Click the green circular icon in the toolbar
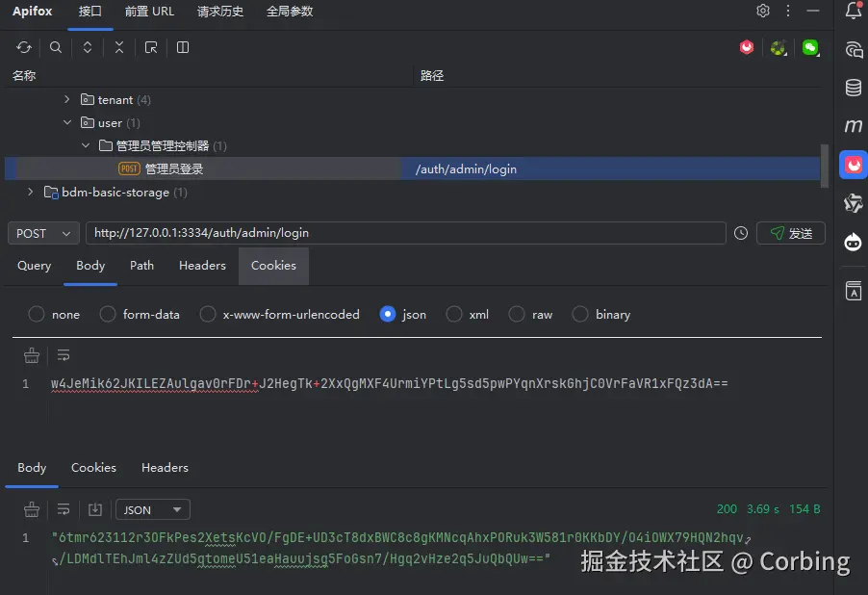Image resolution: width=868 pixels, height=595 pixels. pyautogui.click(x=779, y=48)
